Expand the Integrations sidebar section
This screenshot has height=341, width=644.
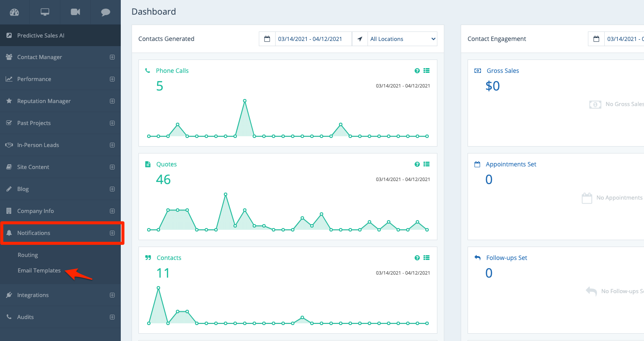click(x=112, y=295)
